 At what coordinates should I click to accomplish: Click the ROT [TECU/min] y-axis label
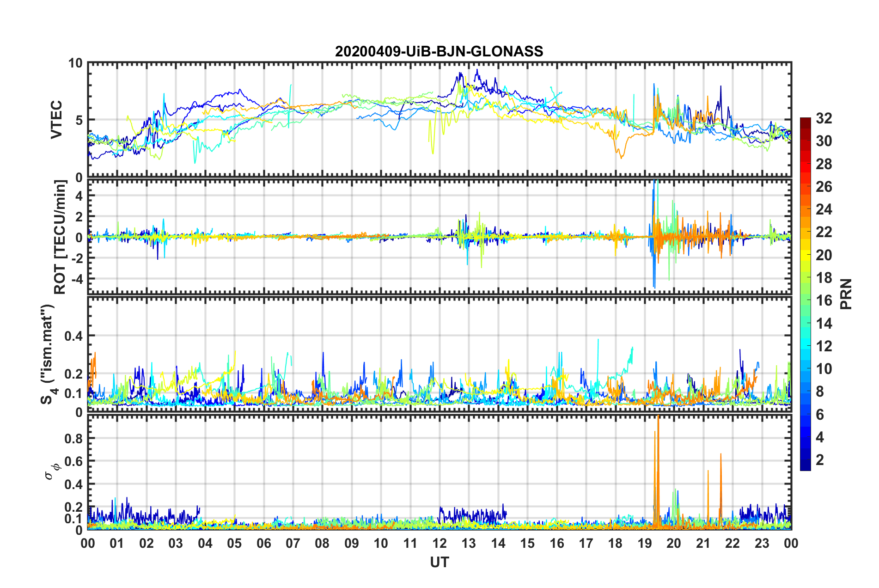60,237
